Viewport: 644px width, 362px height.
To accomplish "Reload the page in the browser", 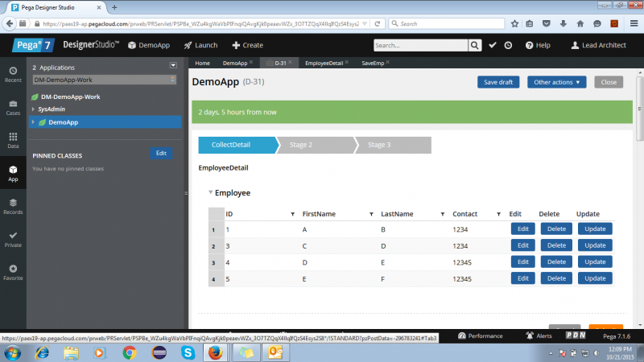I will coord(377,24).
